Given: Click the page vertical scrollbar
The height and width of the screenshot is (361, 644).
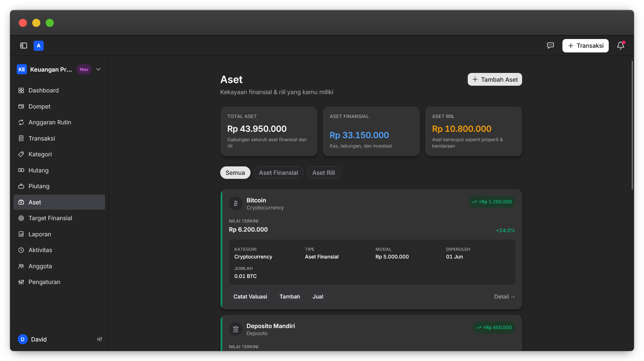Looking at the screenshot, I should pos(633,125).
